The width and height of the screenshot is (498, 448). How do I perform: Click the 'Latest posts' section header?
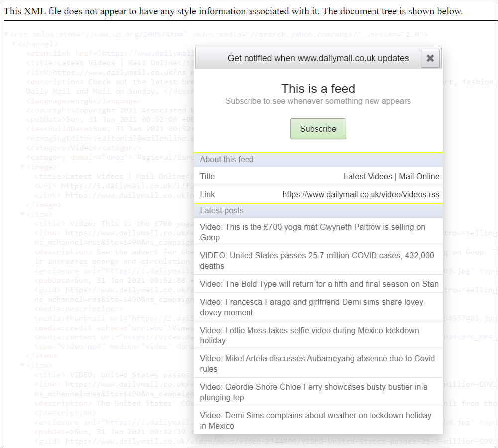(318, 211)
